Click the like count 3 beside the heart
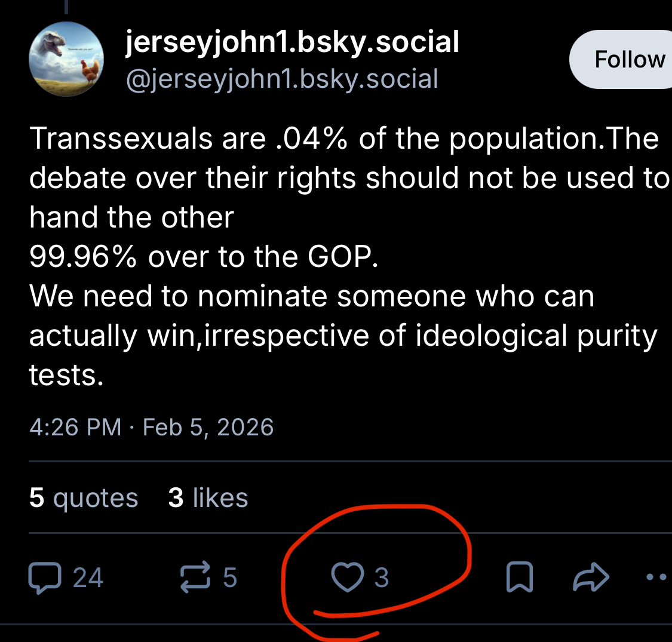The height and width of the screenshot is (642, 672). [382, 578]
